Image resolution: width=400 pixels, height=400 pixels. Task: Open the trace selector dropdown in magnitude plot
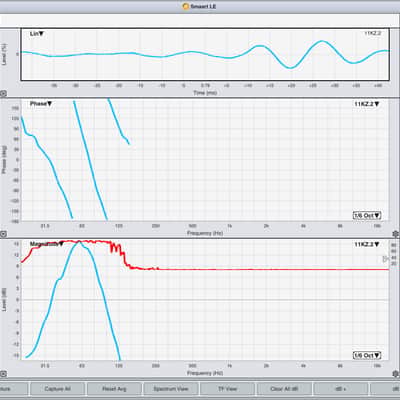pos(367,244)
